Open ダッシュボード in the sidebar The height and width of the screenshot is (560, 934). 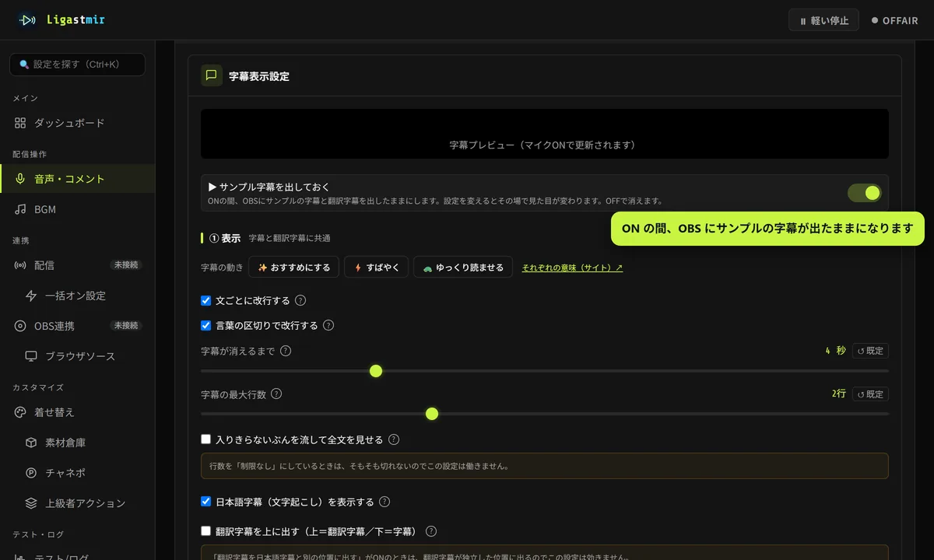coord(77,123)
